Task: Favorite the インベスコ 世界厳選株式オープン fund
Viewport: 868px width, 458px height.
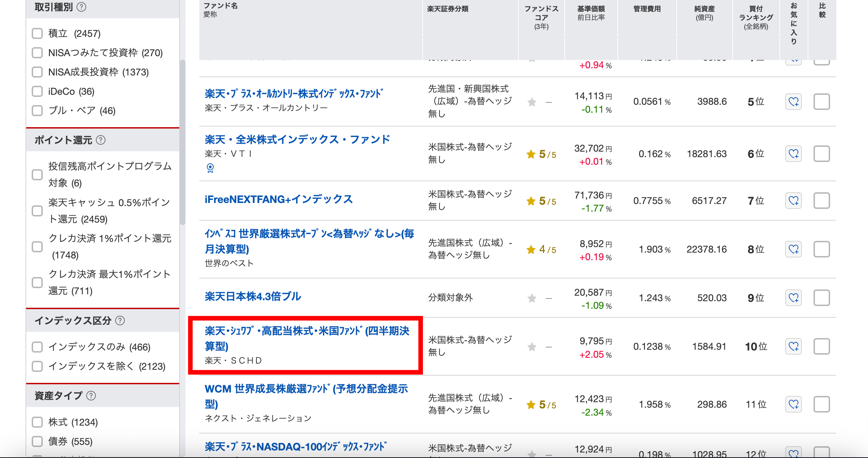Action: pos(793,249)
